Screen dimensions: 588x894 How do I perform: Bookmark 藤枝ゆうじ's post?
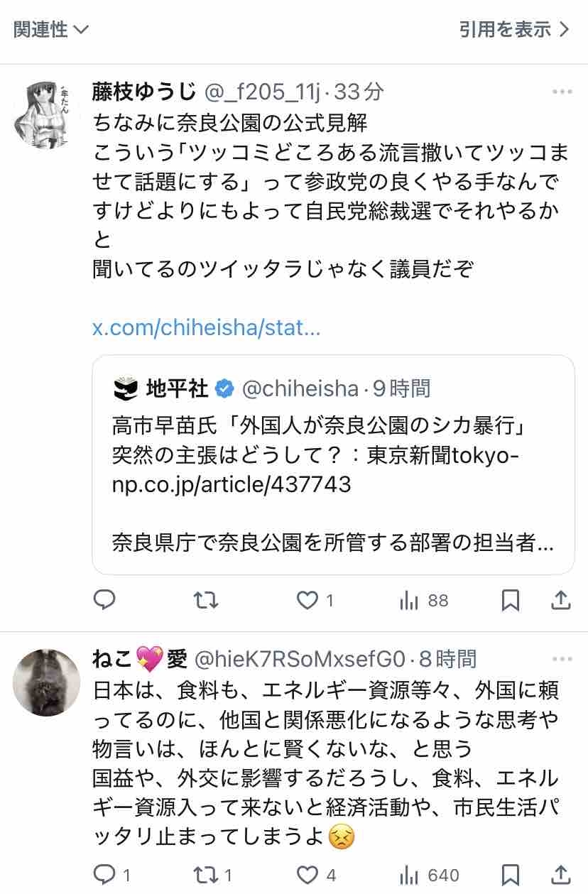[510, 601]
